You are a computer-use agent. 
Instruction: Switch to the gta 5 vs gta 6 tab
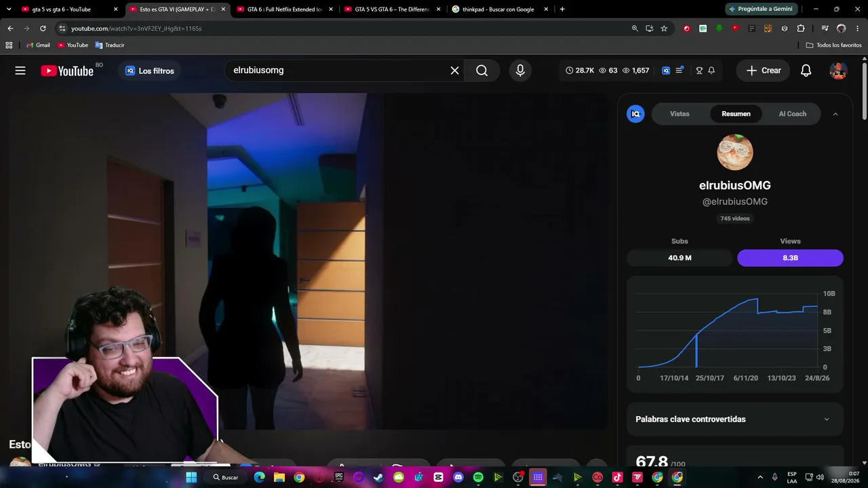tap(69, 9)
